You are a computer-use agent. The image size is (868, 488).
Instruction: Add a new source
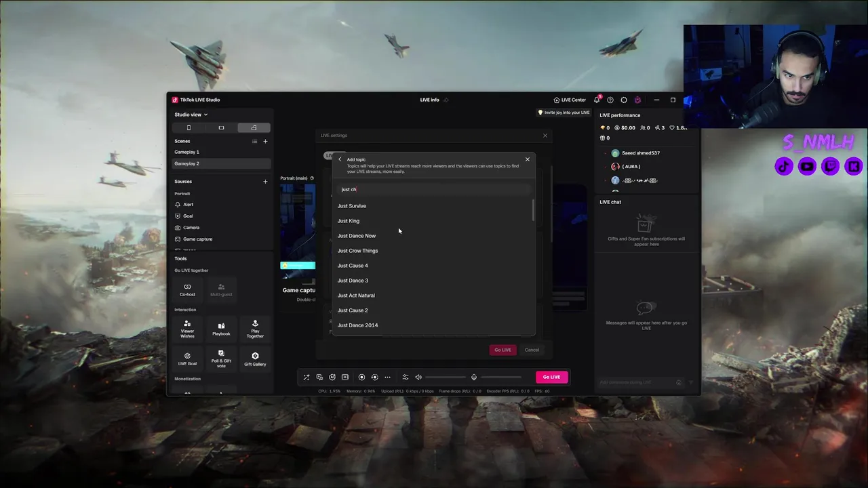[x=265, y=182]
